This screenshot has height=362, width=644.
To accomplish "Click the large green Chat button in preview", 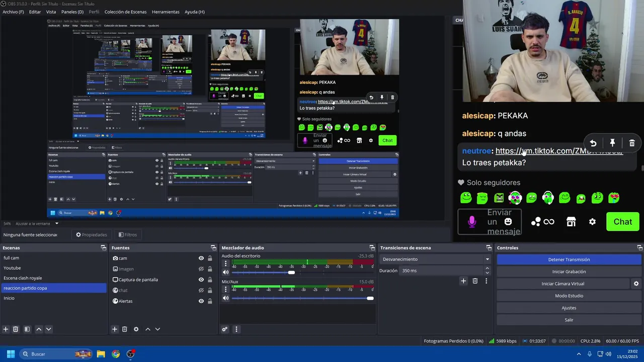I will click(x=622, y=222).
